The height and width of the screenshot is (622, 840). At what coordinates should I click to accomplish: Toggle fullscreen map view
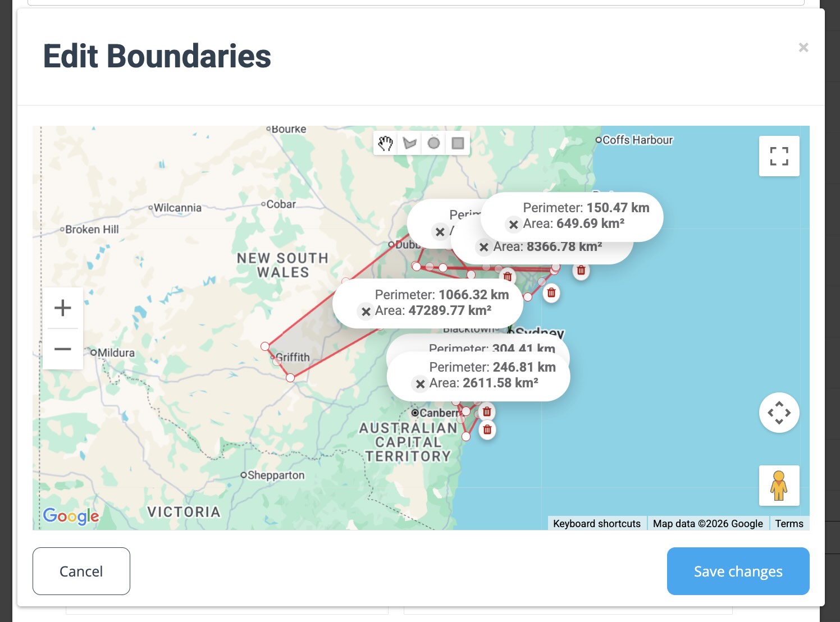pos(779,156)
